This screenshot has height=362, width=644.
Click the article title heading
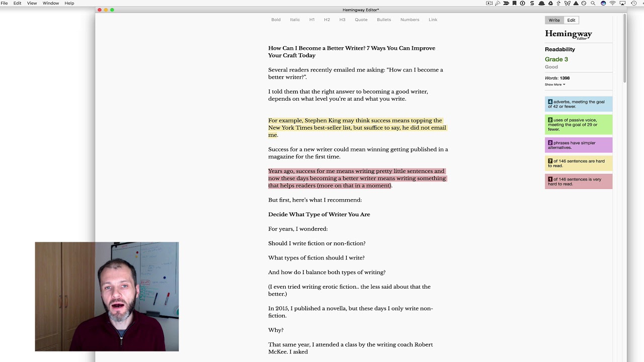(352, 52)
